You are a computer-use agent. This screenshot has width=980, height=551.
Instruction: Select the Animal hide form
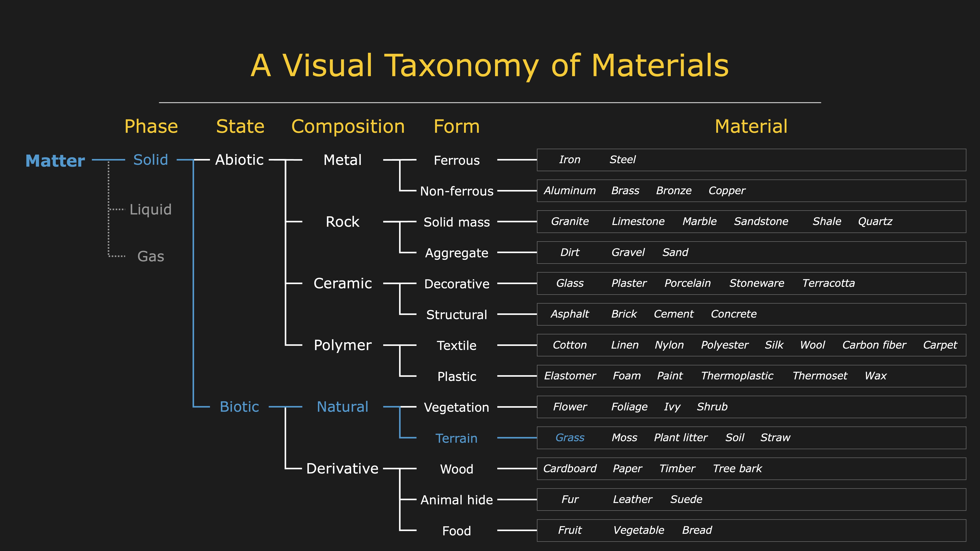[457, 500]
